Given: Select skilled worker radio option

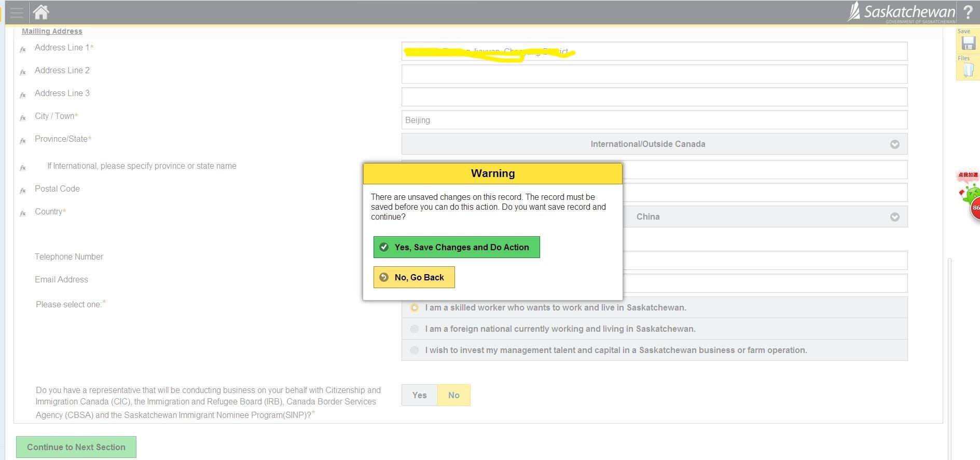Looking at the screenshot, I should click(415, 308).
